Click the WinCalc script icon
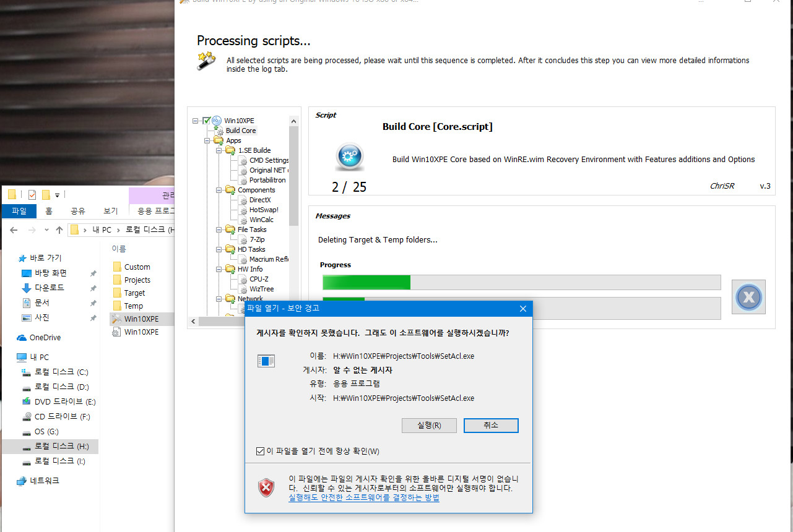This screenshot has height=532, width=793. (x=243, y=220)
